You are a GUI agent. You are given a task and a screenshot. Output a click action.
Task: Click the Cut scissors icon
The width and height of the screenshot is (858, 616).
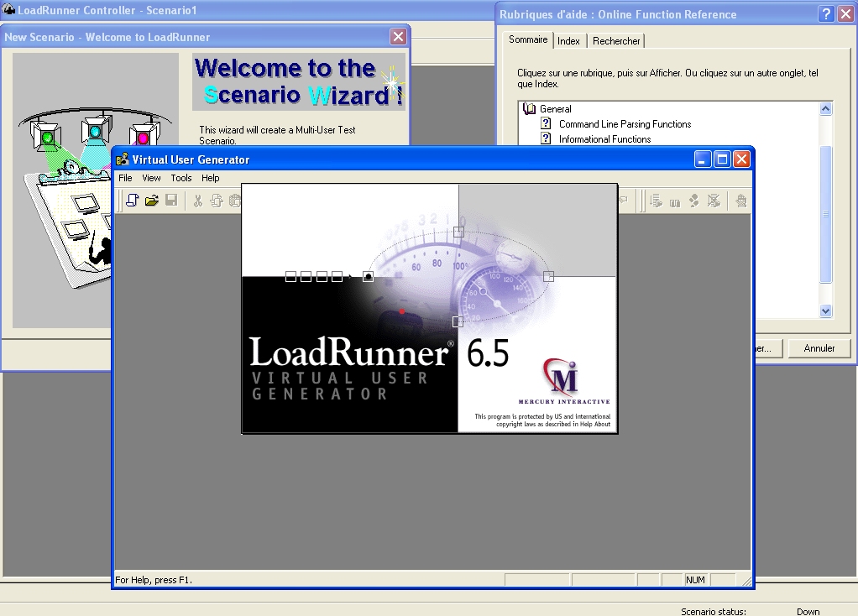pos(198,201)
